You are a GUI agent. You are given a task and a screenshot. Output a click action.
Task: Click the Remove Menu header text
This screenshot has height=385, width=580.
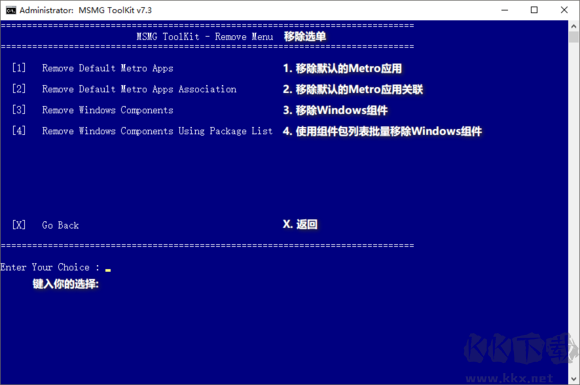click(x=205, y=37)
